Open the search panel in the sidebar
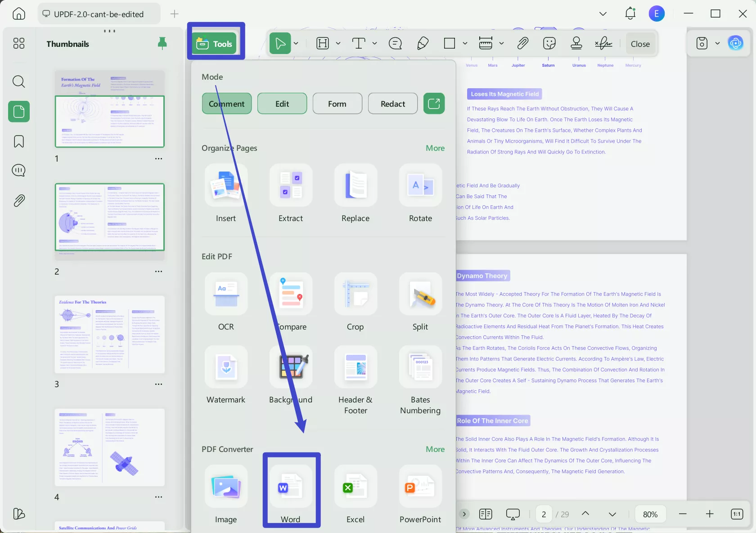Viewport: 756px width, 533px height. (18, 81)
